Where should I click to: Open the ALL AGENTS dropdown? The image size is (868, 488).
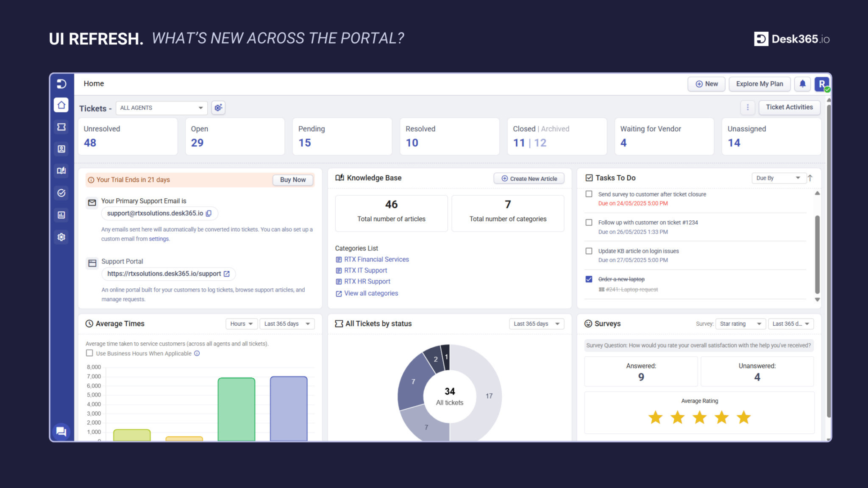click(x=161, y=108)
